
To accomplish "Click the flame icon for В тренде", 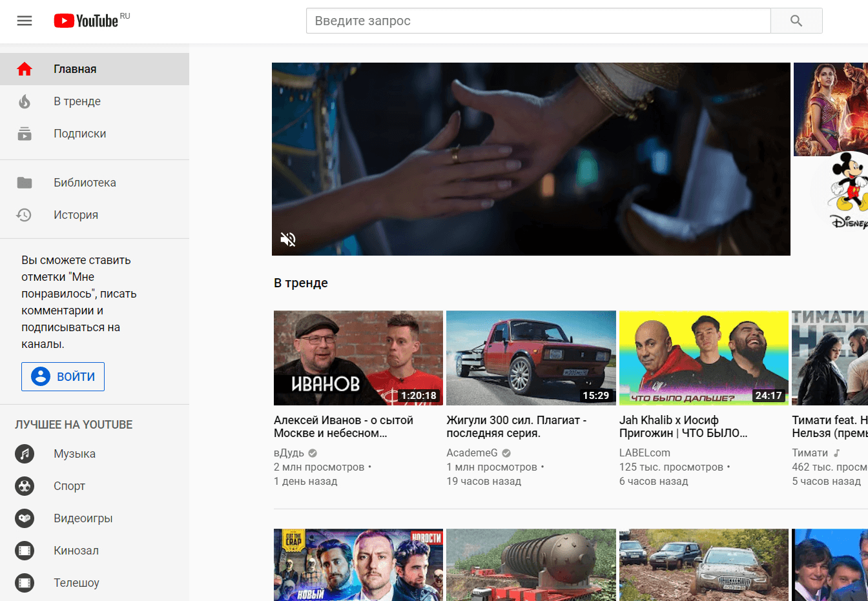I will 25,101.
